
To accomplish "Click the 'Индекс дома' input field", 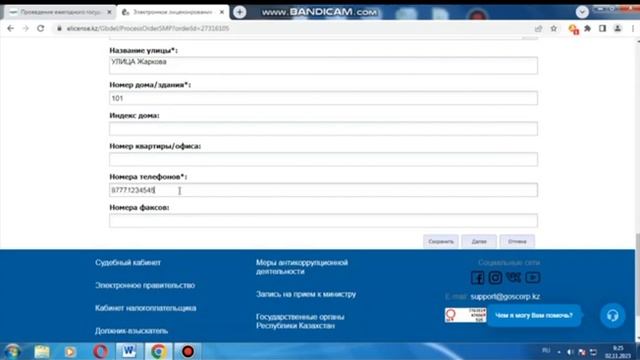I will (x=323, y=129).
